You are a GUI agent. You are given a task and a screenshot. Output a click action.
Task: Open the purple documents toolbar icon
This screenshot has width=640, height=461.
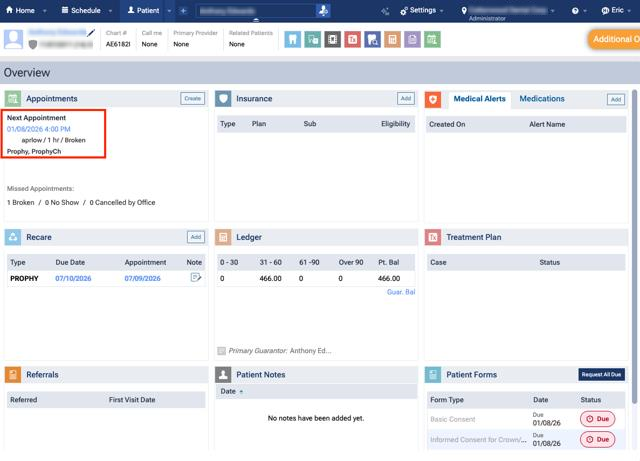[412, 40]
